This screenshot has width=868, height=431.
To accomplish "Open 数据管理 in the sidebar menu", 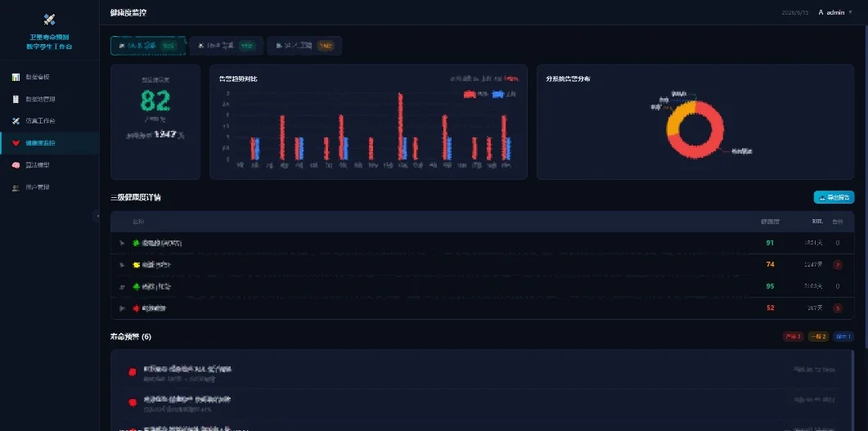I will tap(50, 99).
